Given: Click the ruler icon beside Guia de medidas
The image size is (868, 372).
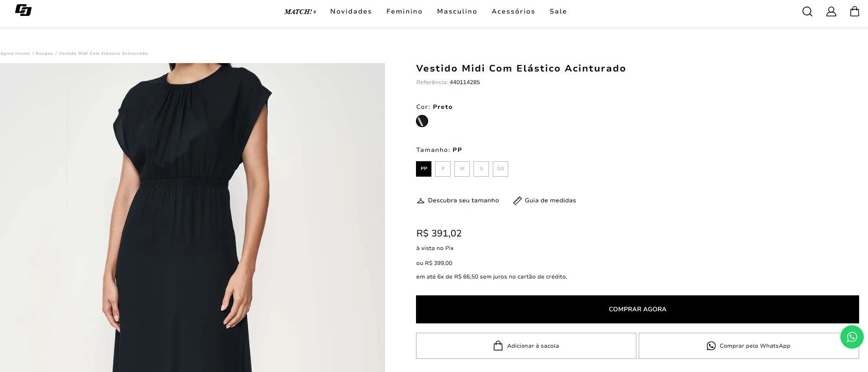Looking at the screenshot, I should pos(517,200).
